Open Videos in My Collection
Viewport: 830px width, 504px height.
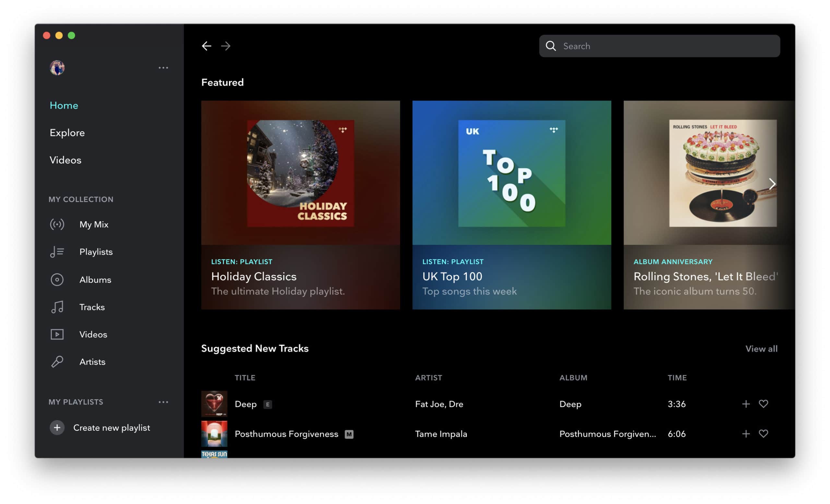[x=93, y=334]
